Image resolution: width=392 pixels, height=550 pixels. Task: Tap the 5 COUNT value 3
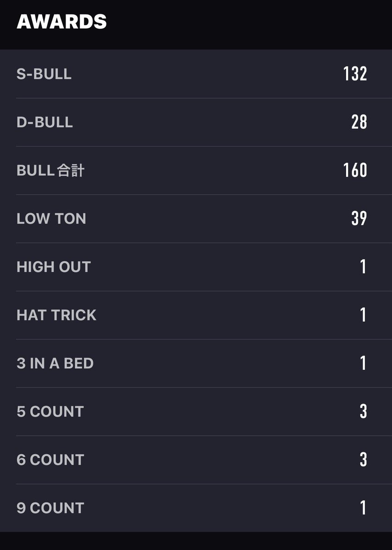(x=364, y=412)
